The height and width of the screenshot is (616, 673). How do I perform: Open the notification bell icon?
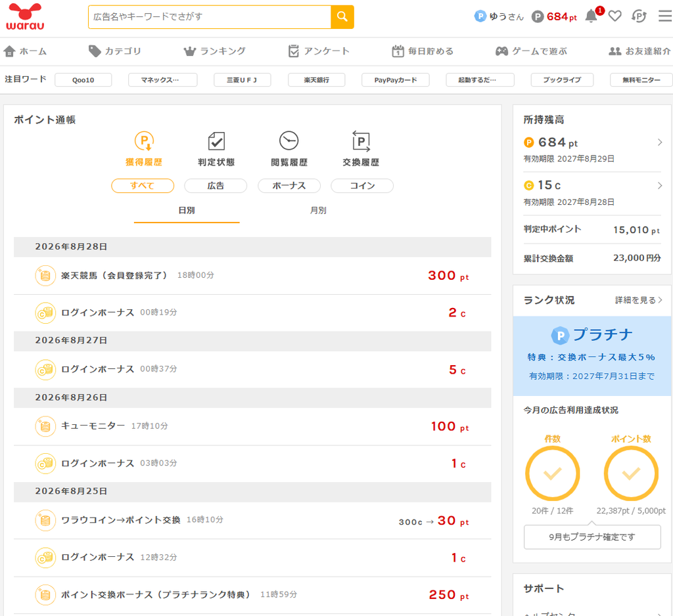pyautogui.click(x=592, y=16)
